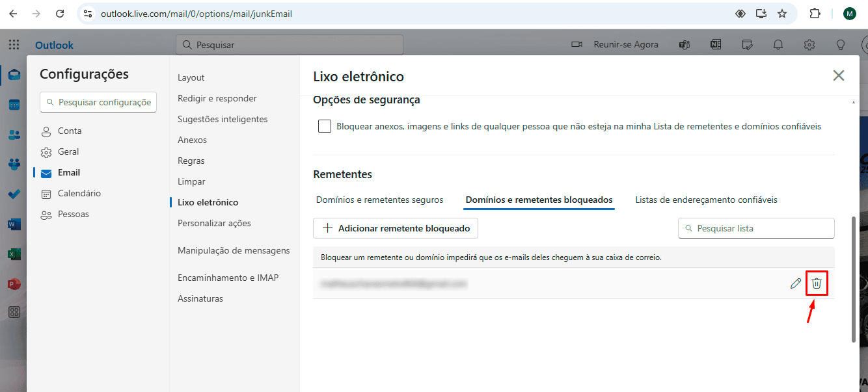Go forward with the browser forward arrow
The width and height of the screenshot is (868, 392).
click(36, 14)
